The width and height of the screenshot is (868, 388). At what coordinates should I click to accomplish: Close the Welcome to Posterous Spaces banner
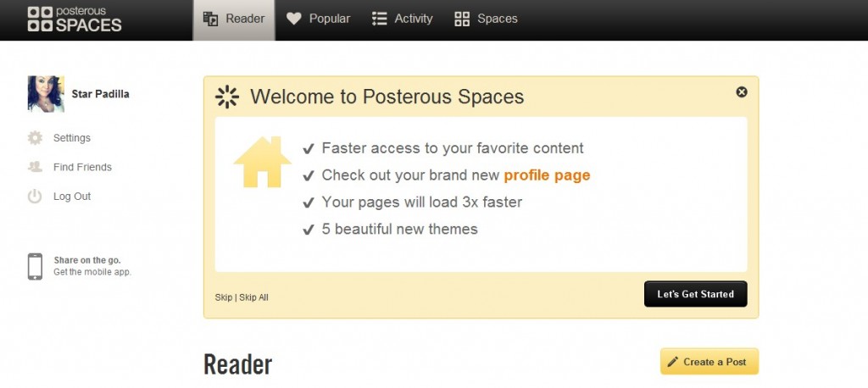click(741, 91)
